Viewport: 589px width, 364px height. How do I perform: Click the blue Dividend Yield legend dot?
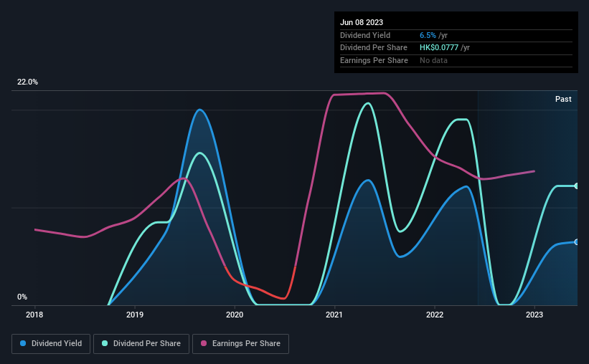tap(23, 343)
